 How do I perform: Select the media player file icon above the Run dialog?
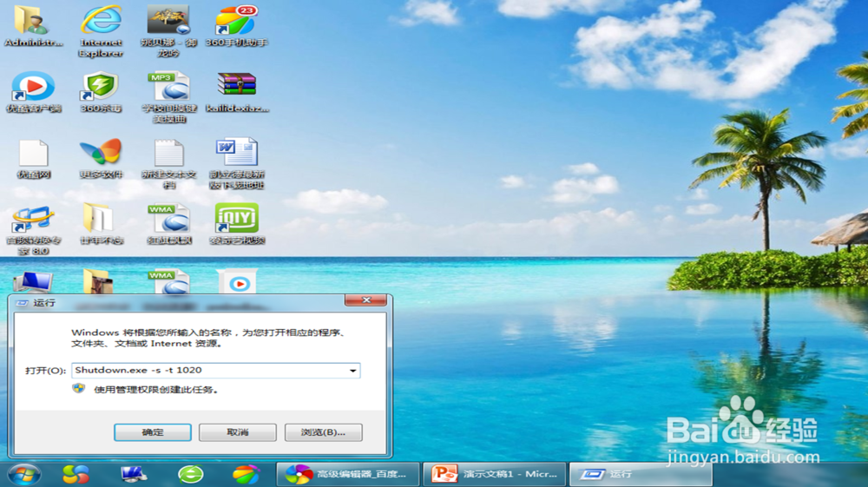[x=237, y=281]
